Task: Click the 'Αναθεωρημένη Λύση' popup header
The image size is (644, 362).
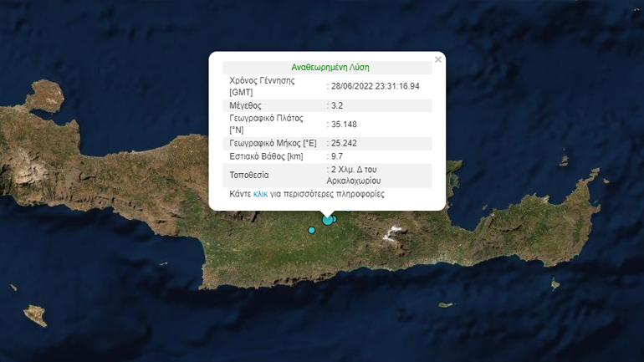Action: 330,68
